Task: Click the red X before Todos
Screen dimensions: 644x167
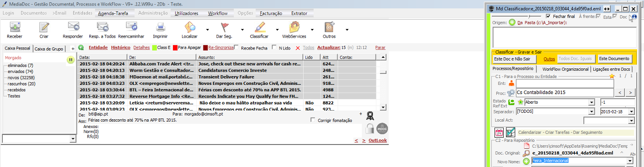Action: (298, 48)
